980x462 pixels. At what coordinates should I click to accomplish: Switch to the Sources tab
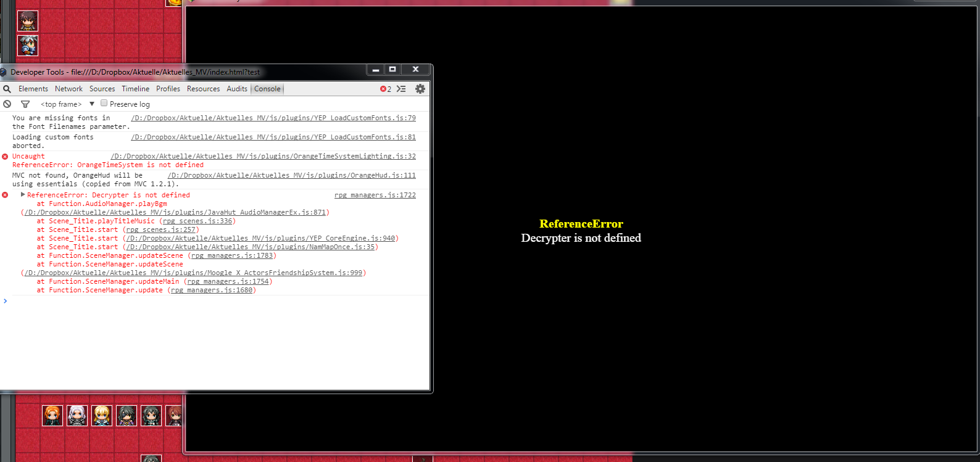click(102, 89)
